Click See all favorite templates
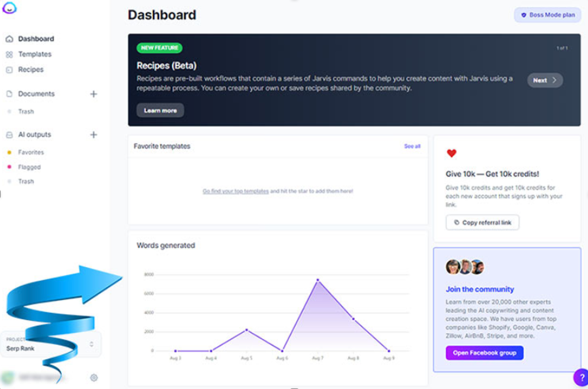Image resolution: width=588 pixels, height=389 pixels. tap(412, 146)
